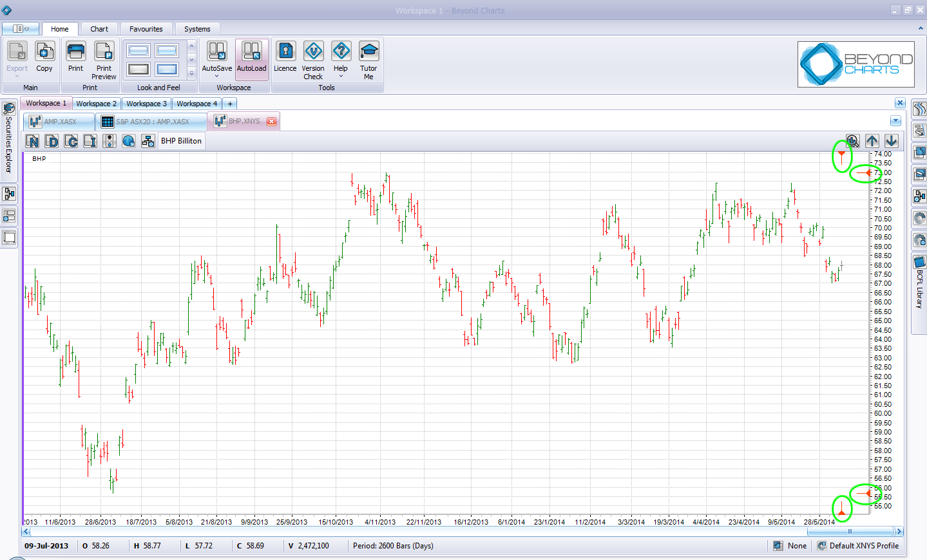Select the N chart toolbar icon

(x=33, y=141)
